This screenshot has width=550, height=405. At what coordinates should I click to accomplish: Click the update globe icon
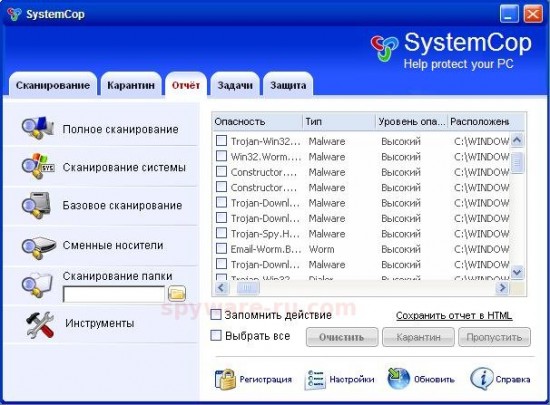click(398, 379)
